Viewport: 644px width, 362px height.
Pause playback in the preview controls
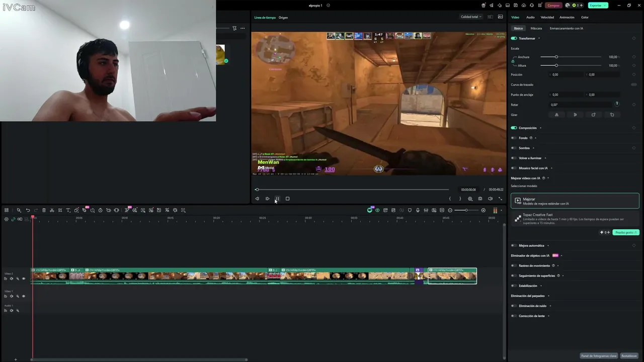[277, 199]
